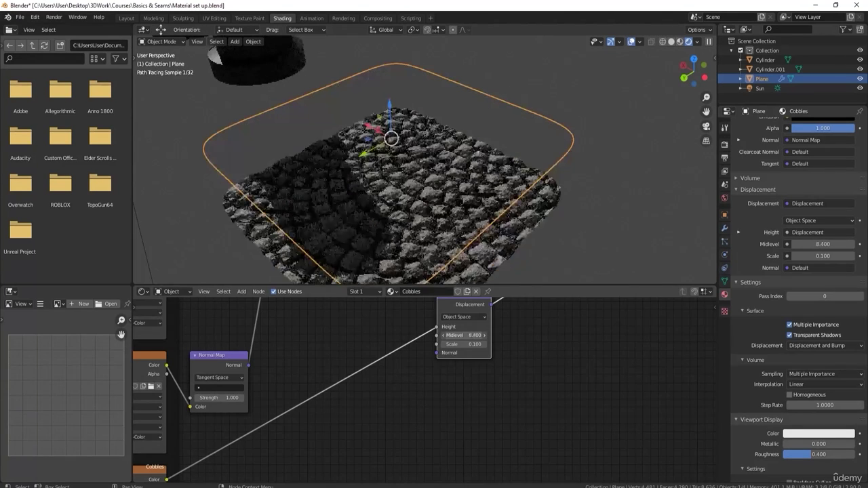Open Displacement and Bump method dropdown
This screenshot has width=868, height=488.
coord(825,346)
